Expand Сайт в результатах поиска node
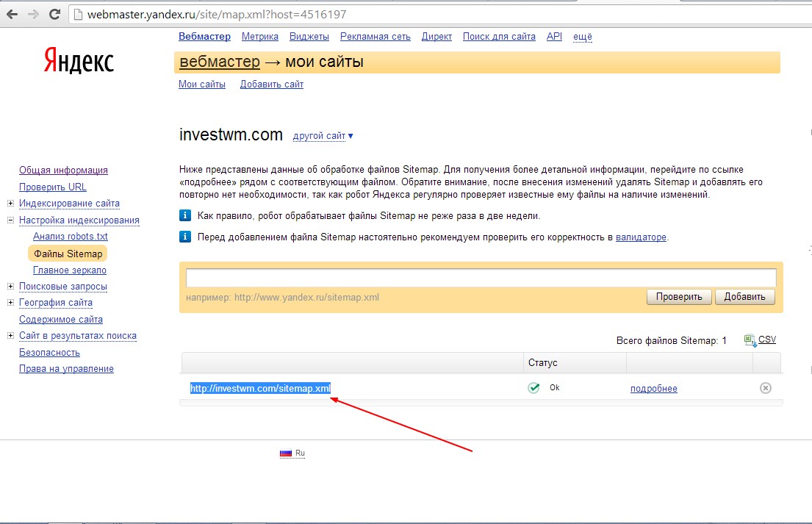Image resolution: width=812 pixels, height=524 pixels. pyautogui.click(x=10, y=336)
